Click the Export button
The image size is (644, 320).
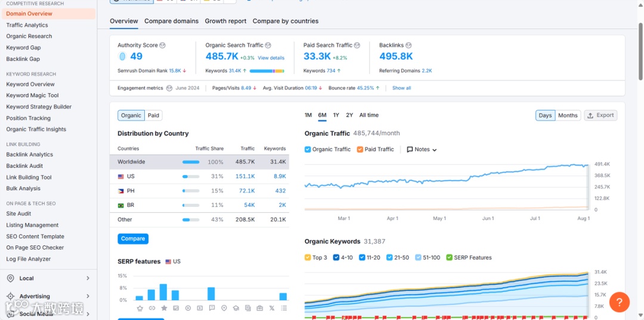600,115
